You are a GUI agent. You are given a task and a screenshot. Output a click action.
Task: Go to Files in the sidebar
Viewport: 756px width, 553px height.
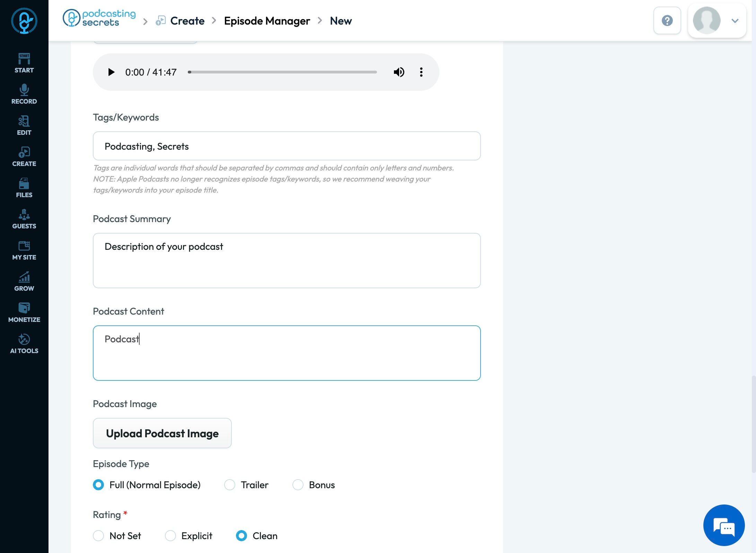pos(24,187)
